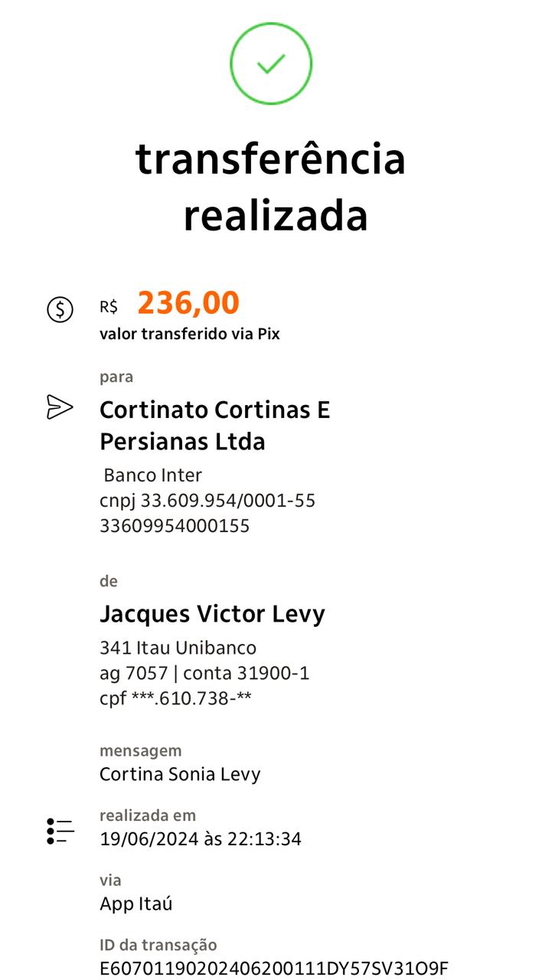Tap the 'ID da transação' label
Screen dimensions: 542x980
coord(158,946)
